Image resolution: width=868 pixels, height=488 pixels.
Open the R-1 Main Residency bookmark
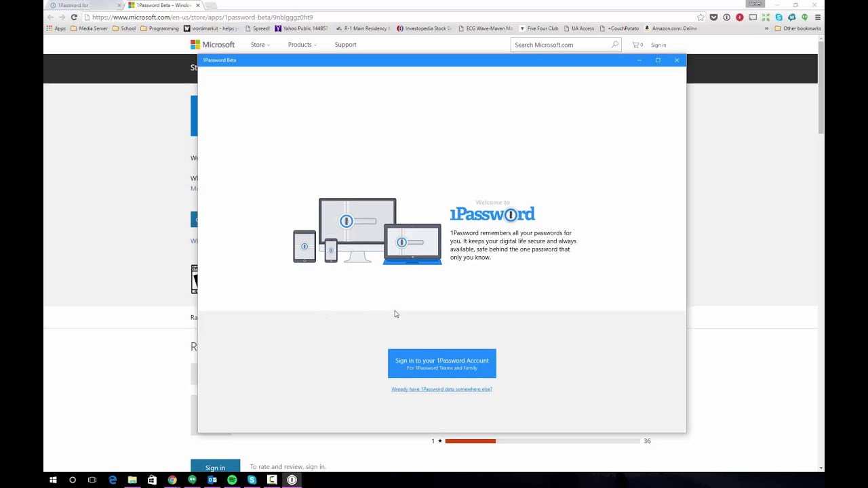[x=363, y=28]
